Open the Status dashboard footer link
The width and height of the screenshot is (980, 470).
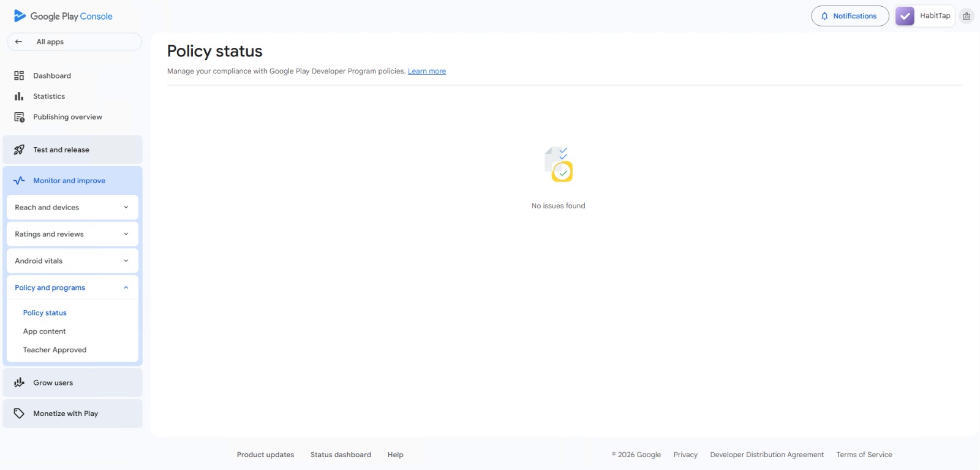pyautogui.click(x=341, y=455)
